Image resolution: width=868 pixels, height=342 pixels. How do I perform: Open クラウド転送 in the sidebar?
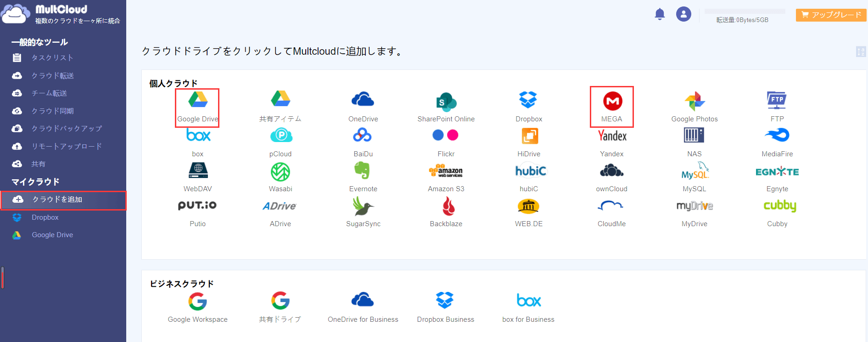(52, 75)
